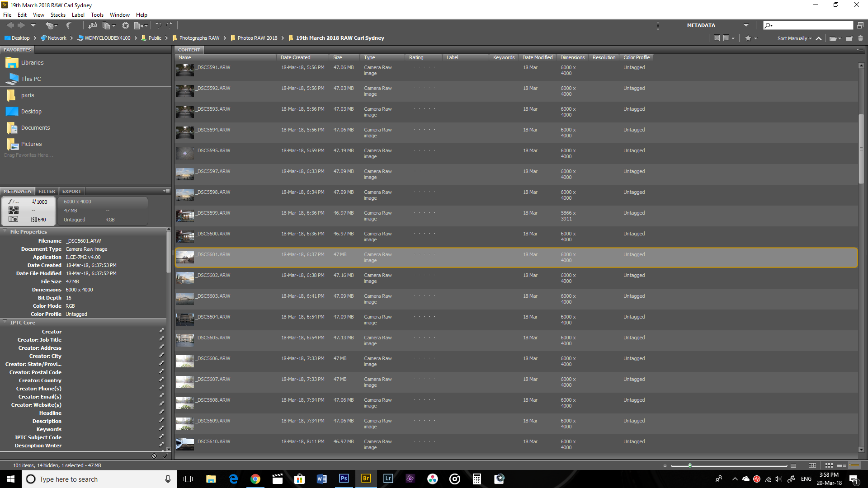Toggle the ascending sort chevron

point(819,38)
